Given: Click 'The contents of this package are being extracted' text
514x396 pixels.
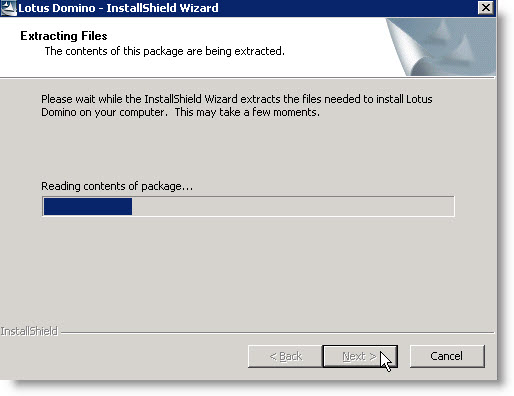Looking at the screenshot, I should point(165,51).
